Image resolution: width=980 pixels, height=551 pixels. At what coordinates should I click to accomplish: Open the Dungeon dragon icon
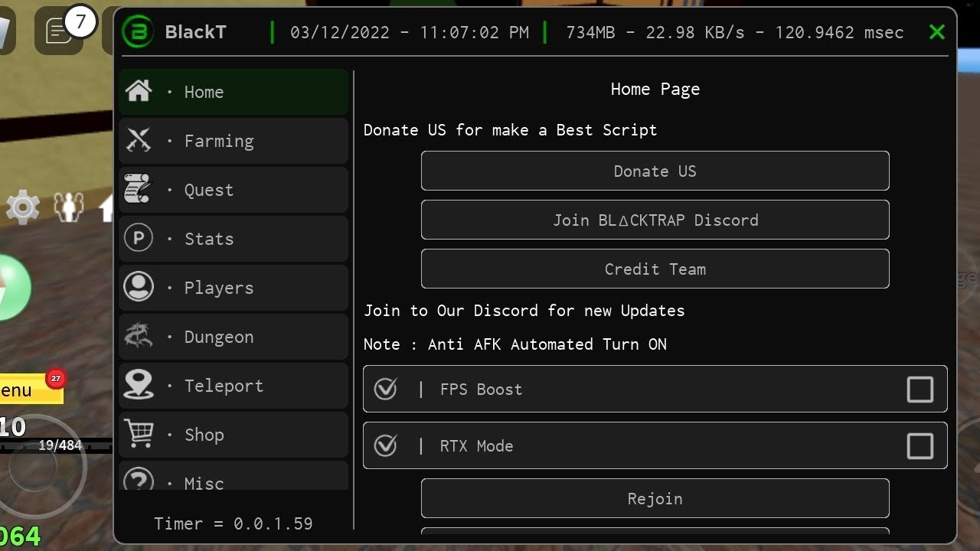click(x=139, y=336)
